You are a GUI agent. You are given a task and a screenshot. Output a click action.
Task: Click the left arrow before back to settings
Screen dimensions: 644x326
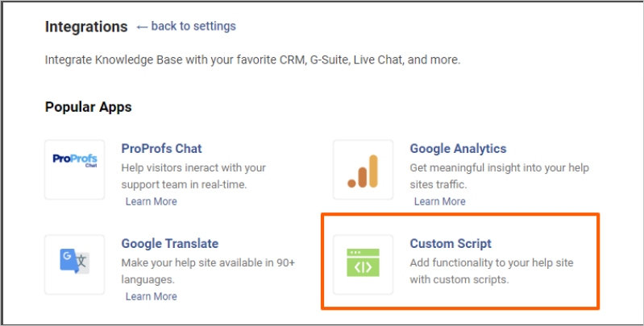pos(142,27)
